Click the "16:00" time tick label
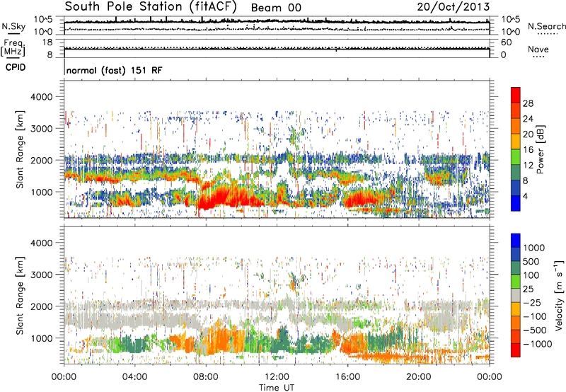566x392 pixels. pos(347,377)
